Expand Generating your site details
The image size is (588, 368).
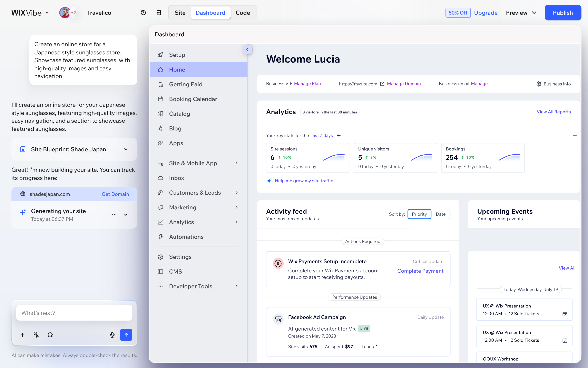(126, 215)
